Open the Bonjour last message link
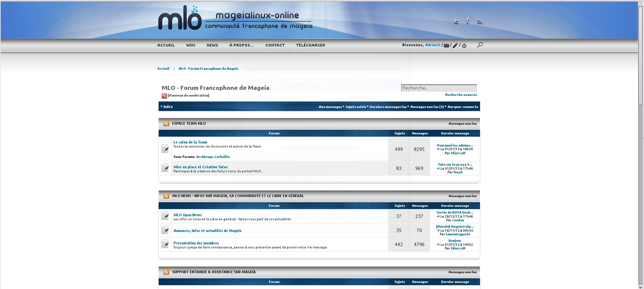This screenshot has height=289, width=644. [455, 241]
